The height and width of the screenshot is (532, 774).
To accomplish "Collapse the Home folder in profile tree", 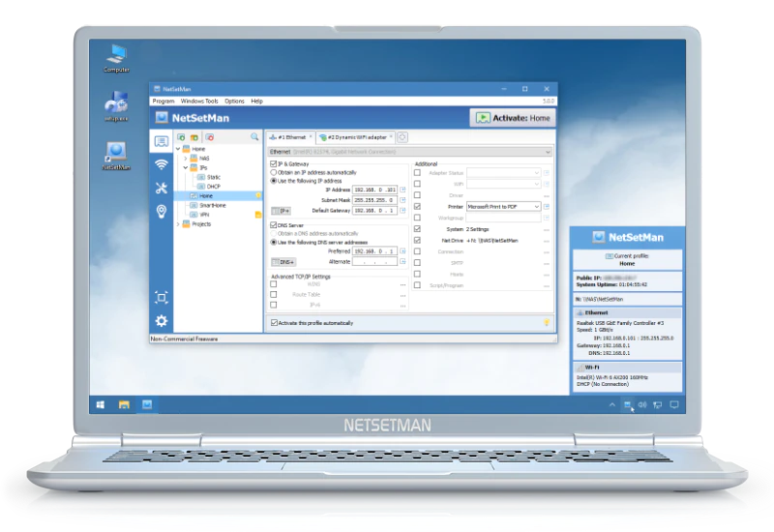I will click(x=178, y=149).
